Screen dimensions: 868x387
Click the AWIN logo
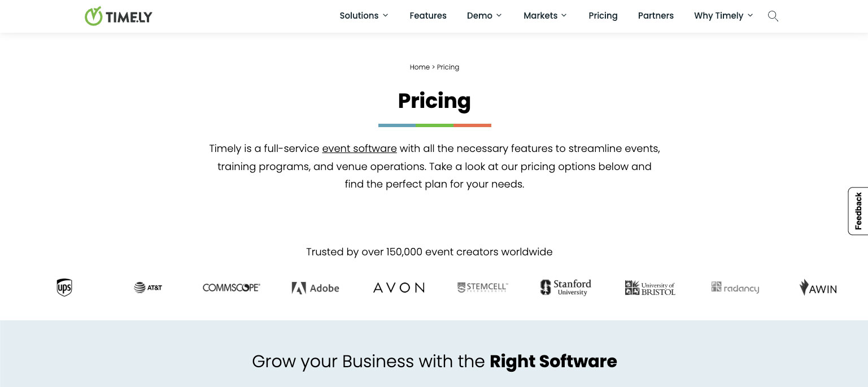[818, 288]
